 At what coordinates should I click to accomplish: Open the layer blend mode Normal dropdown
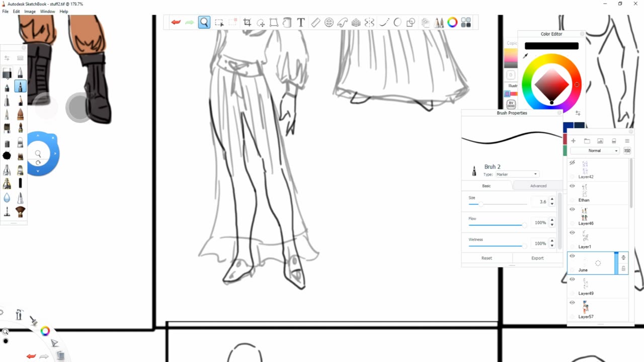tap(595, 151)
